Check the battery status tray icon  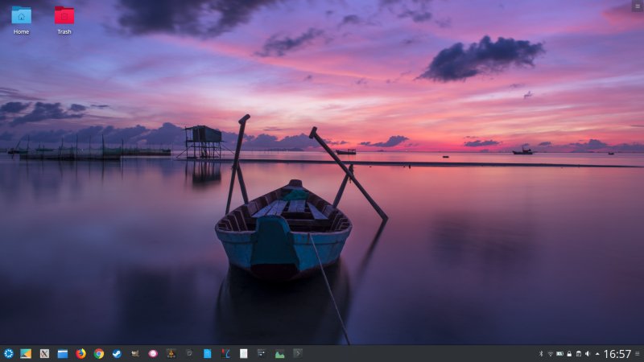click(559, 354)
